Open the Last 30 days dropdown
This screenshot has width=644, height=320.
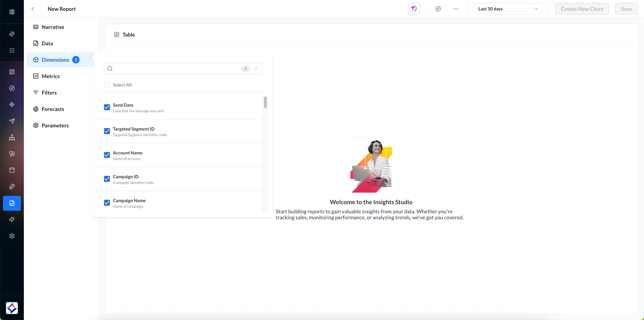pyautogui.click(x=508, y=9)
